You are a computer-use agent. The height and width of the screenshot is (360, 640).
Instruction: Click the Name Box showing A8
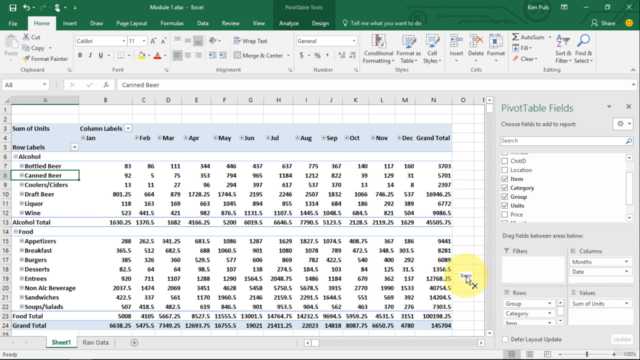(25, 85)
